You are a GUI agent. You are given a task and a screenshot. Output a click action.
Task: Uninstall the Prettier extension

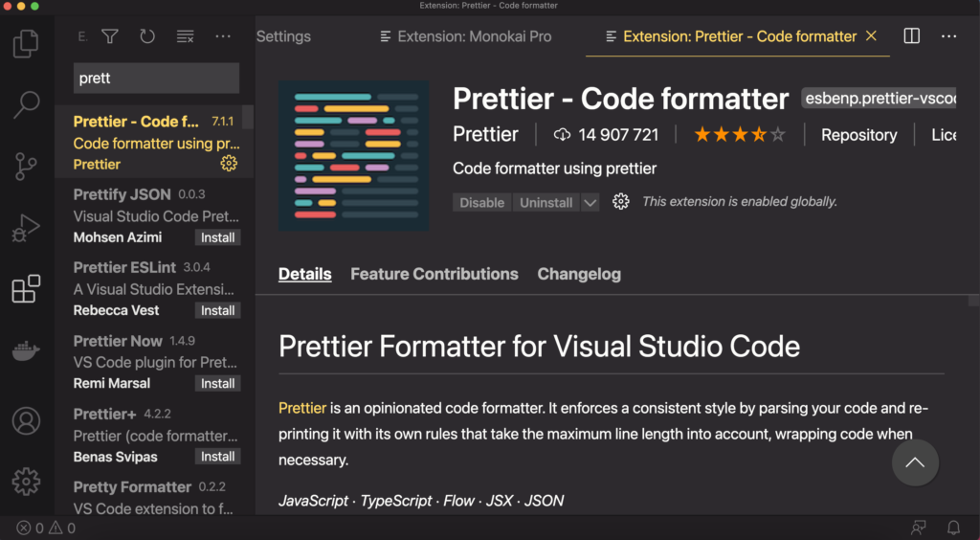click(546, 203)
